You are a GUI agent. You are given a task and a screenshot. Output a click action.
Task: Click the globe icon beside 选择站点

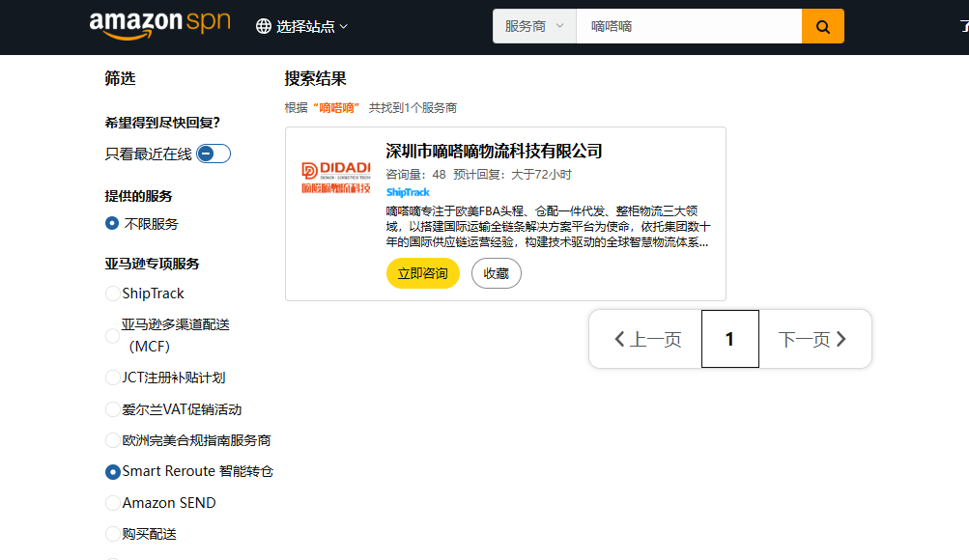[264, 26]
